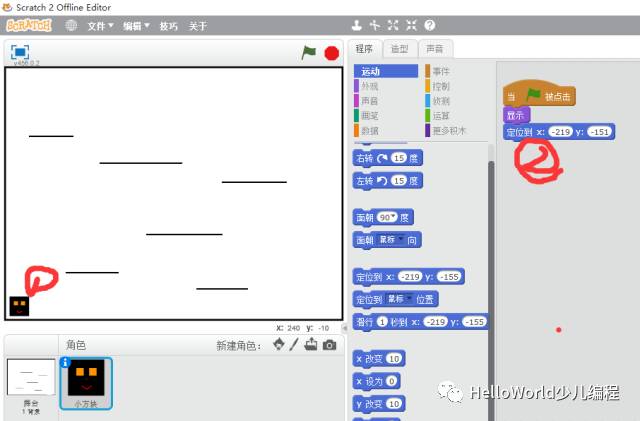
Task: Click the purple 显示 block in script
Action: coord(516,115)
